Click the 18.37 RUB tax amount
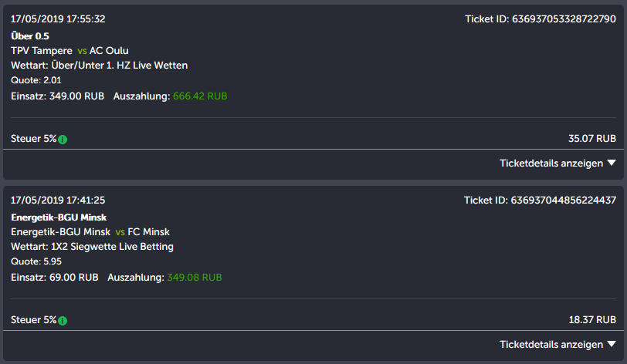The height and width of the screenshot is (364, 627). 592,320
